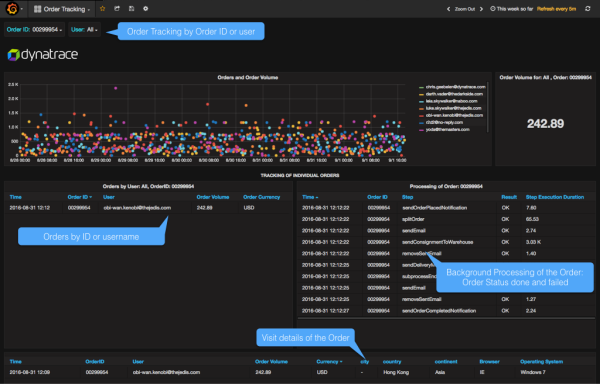The width and height of the screenshot is (600, 384).
Task: Click the share dashboard icon
Action: (x=117, y=8)
